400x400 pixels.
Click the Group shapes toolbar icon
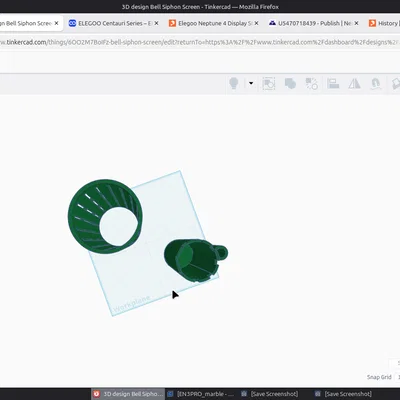269,84
